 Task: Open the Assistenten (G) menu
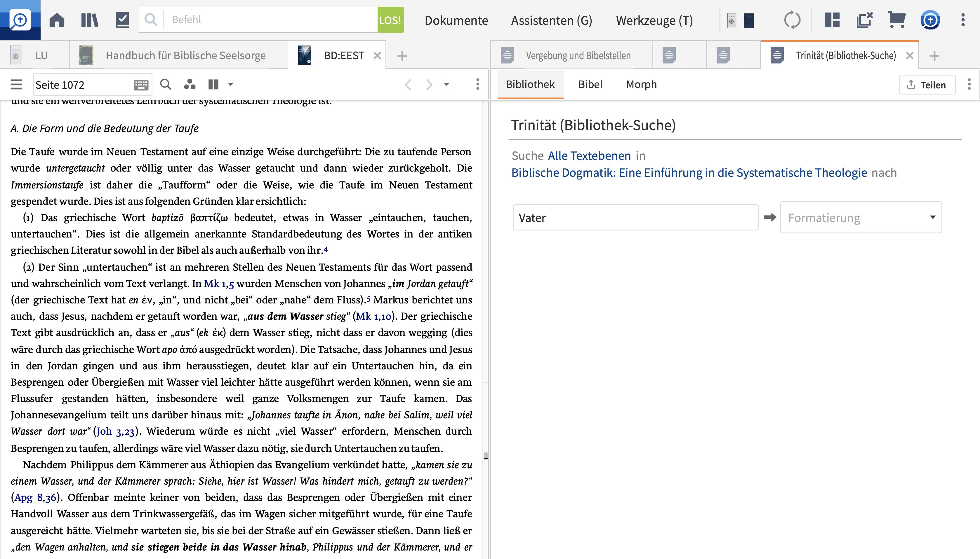[551, 20]
